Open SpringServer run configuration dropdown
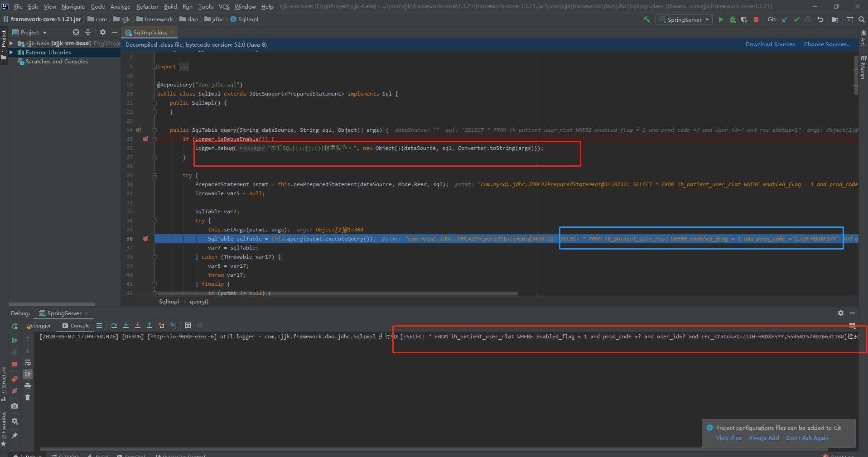 [x=685, y=19]
